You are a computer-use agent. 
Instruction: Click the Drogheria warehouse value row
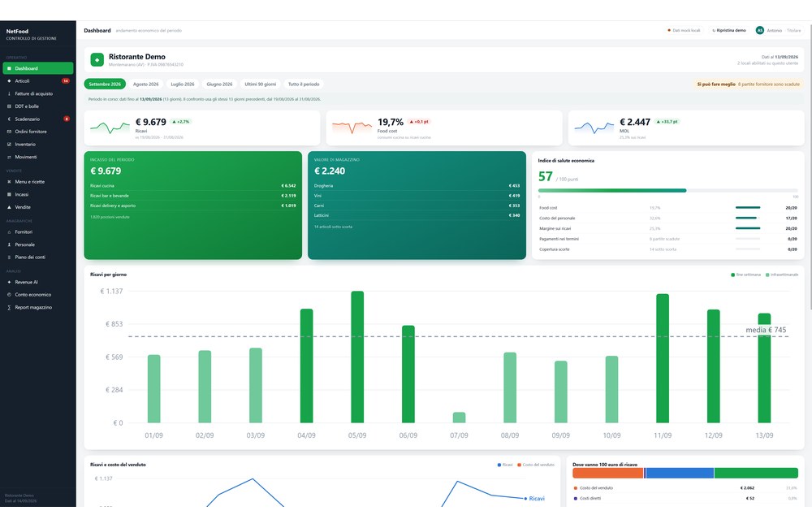pyautogui.click(x=417, y=186)
